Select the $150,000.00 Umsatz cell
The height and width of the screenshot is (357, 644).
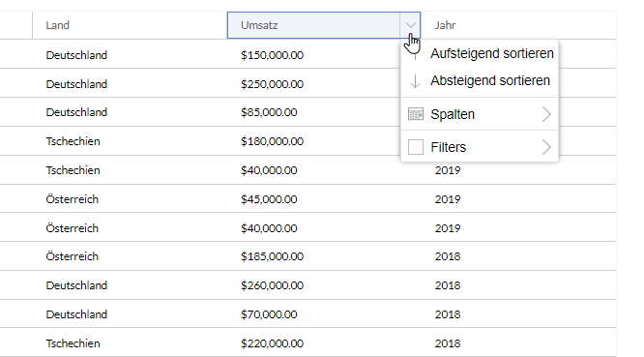tap(273, 55)
